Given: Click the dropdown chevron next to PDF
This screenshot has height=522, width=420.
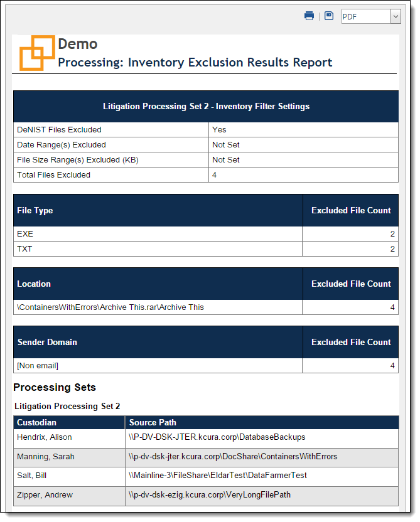Looking at the screenshot, I should tap(395, 16).
